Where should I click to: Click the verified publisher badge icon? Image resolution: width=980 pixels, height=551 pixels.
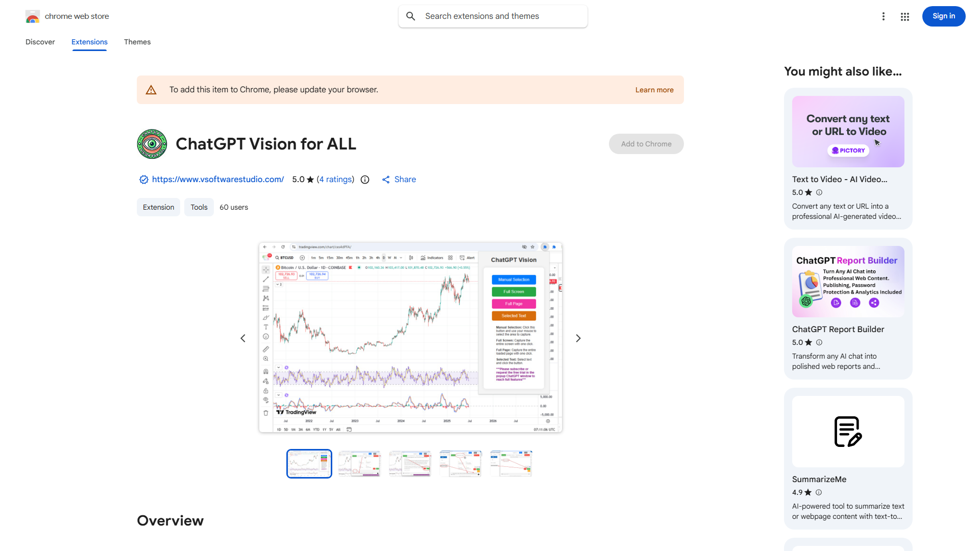[x=143, y=180]
